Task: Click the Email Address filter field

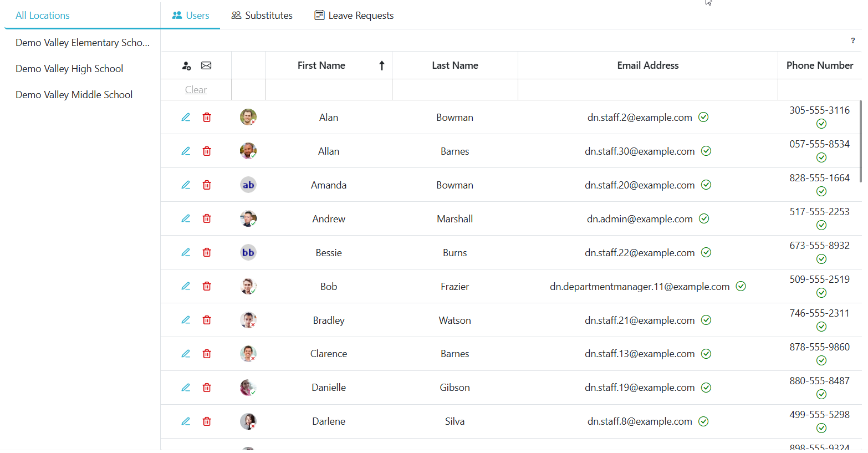Action: [647, 90]
